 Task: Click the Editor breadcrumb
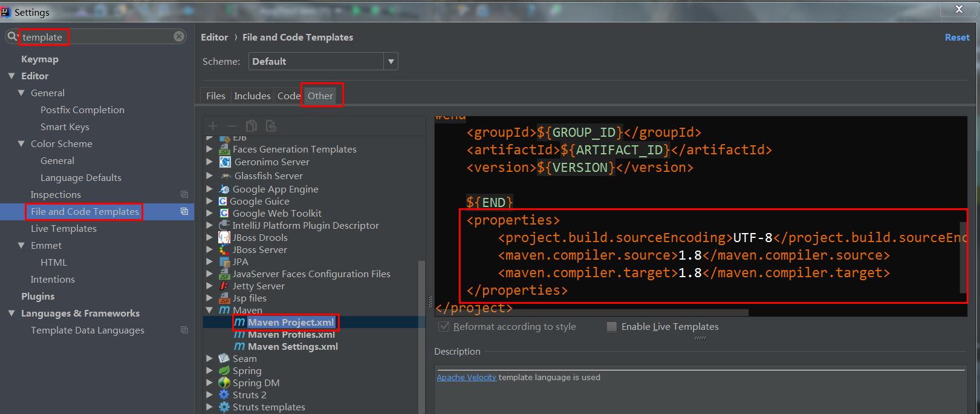coord(215,37)
